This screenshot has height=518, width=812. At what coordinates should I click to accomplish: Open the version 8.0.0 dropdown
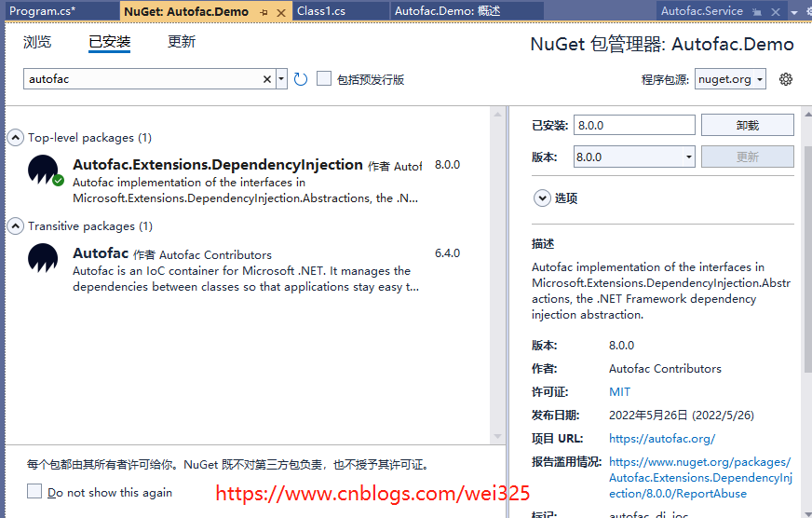click(634, 157)
